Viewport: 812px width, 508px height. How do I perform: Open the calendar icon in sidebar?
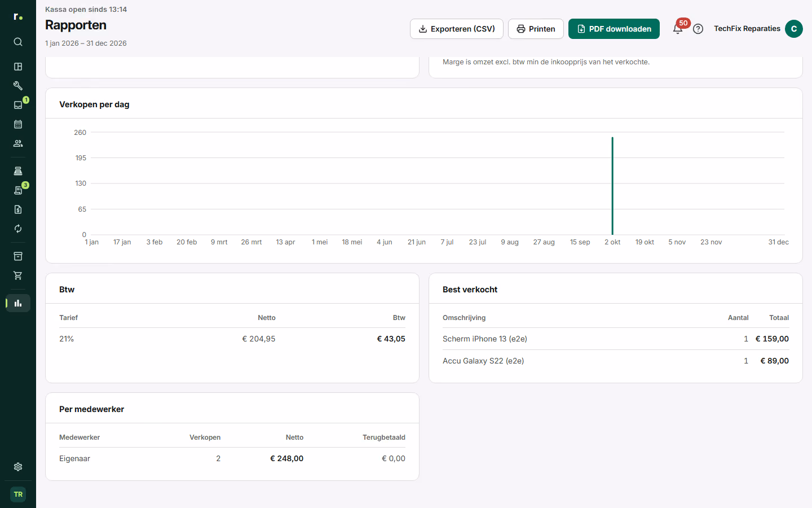click(18, 124)
